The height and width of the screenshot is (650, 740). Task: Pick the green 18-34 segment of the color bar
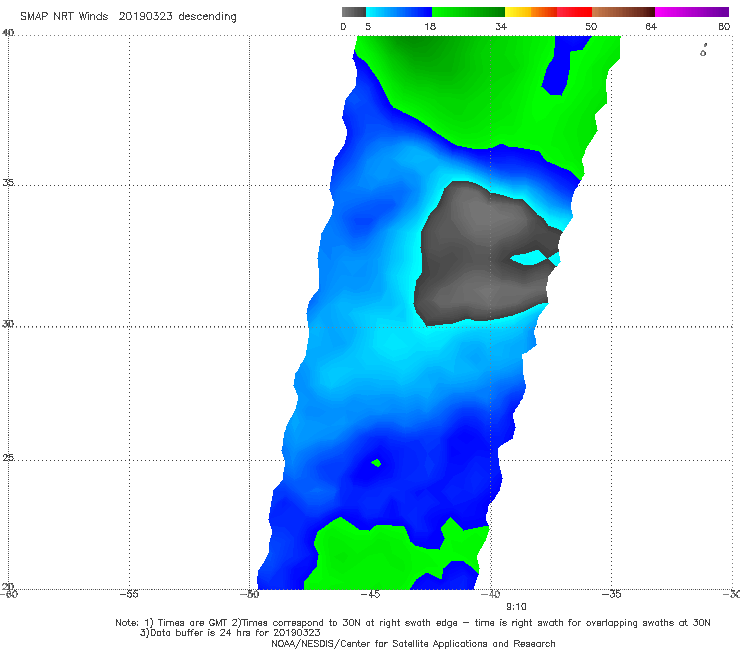pyautogui.click(x=468, y=12)
